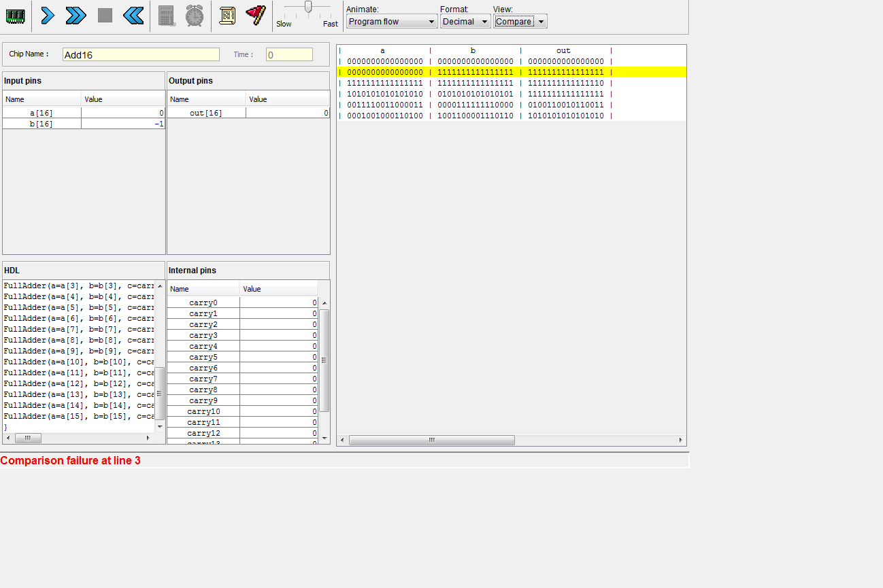Click the Stop square button
This screenshot has height=588, width=883.
pos(105,16)
